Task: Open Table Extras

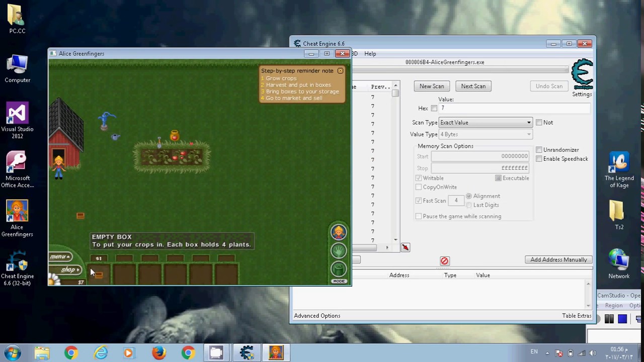Action: point(577,316)
